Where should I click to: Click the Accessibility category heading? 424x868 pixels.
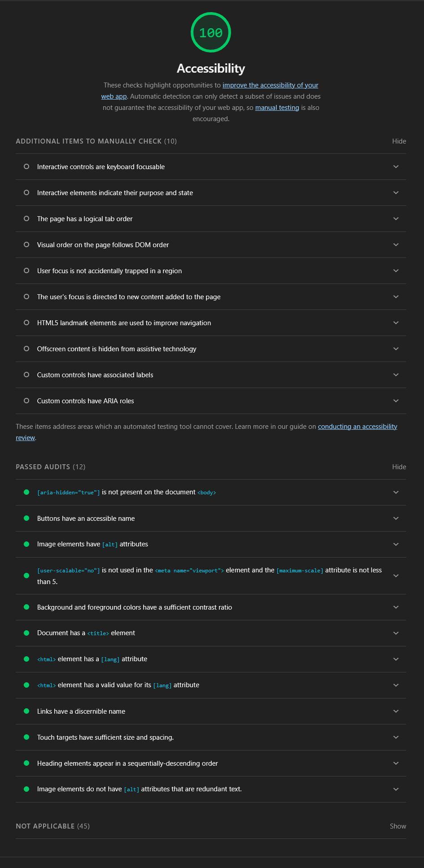click(x=211, y=68)
